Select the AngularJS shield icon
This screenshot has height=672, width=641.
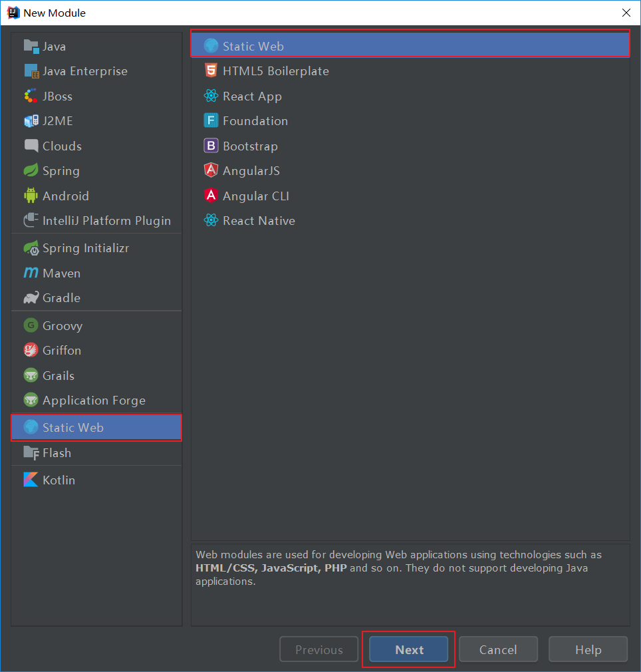pos(211,170)
